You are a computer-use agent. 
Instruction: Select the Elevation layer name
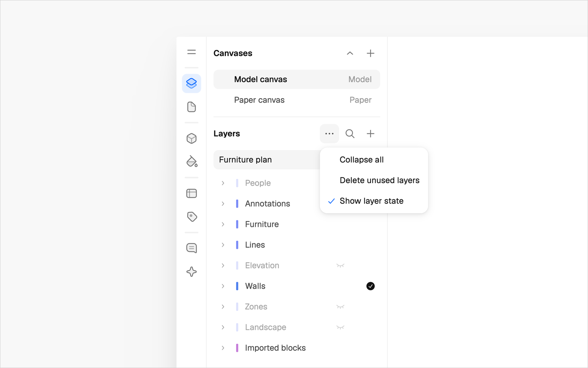point(262,266)
